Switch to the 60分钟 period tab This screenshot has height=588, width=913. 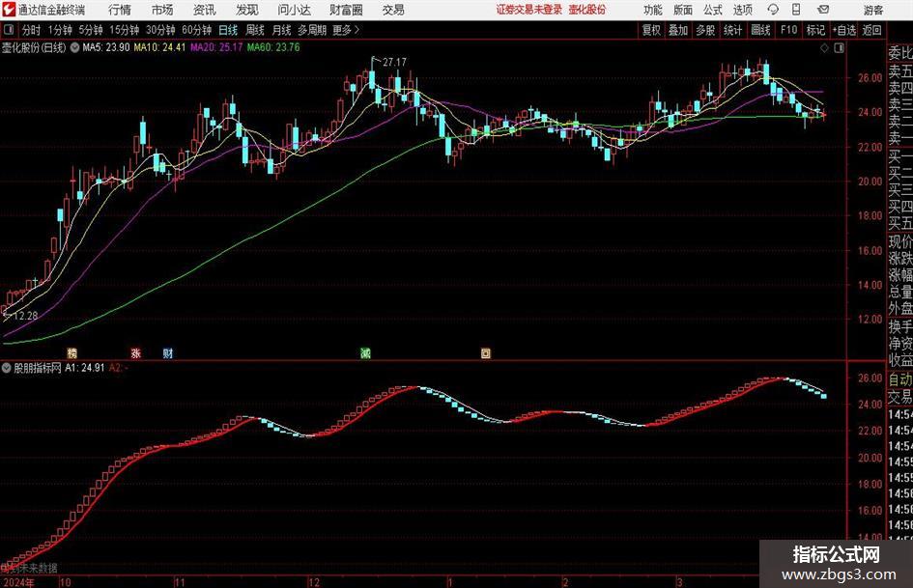point(196,30)
